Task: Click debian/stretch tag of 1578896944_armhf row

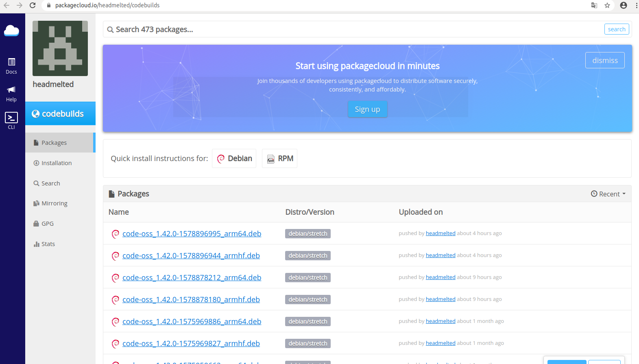Action: pyautogui.click(x=308, y=256)
